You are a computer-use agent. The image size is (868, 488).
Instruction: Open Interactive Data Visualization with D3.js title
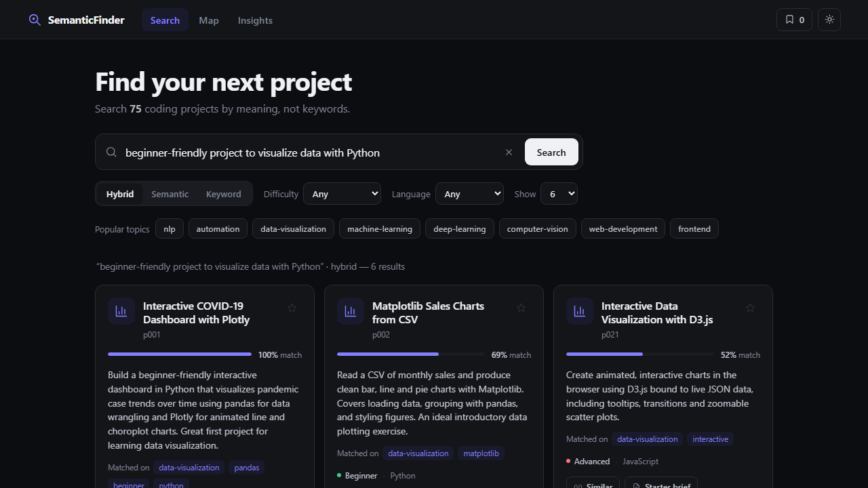click(657, 312)
